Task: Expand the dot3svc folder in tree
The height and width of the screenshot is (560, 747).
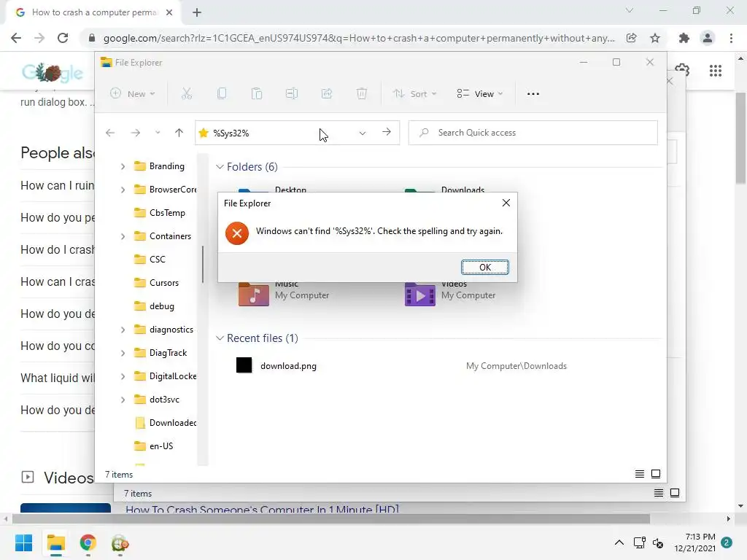Action: point(123,400)
